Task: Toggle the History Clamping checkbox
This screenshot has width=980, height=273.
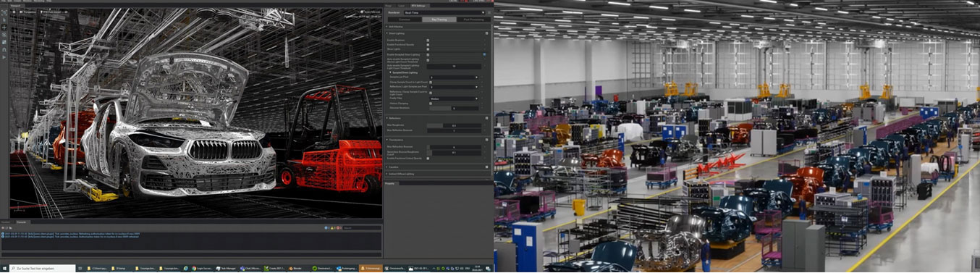Action: click(431, 104)
